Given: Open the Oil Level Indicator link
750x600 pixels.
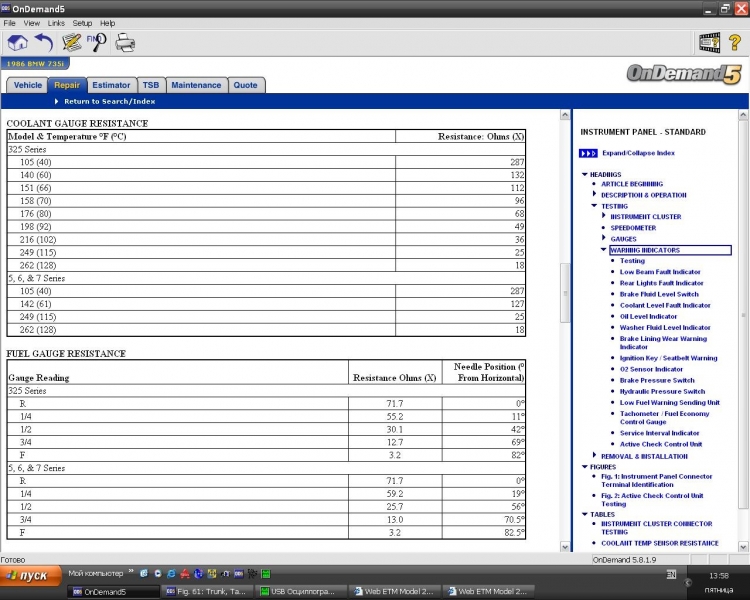Looking at the screenshot, I should pos(648,316).
